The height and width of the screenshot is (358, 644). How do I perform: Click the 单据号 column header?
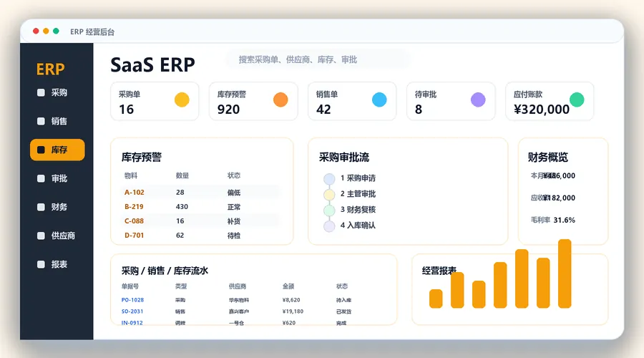coord(130,286)
